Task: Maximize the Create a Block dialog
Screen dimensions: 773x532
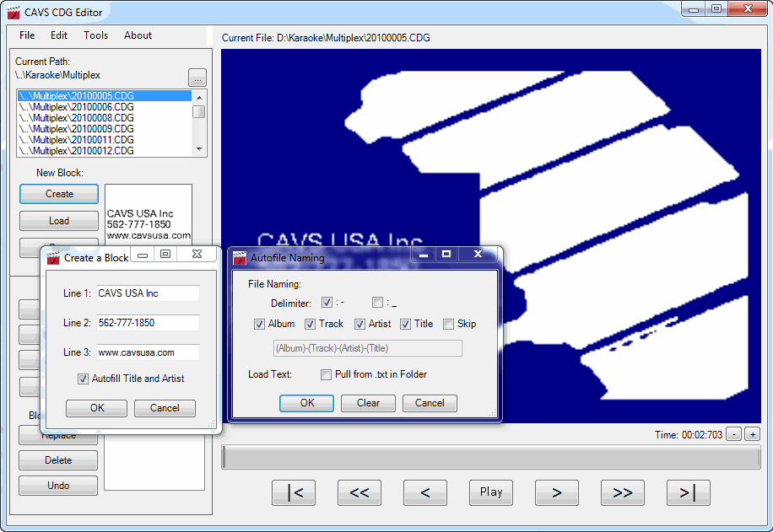Action: (165, 254)
